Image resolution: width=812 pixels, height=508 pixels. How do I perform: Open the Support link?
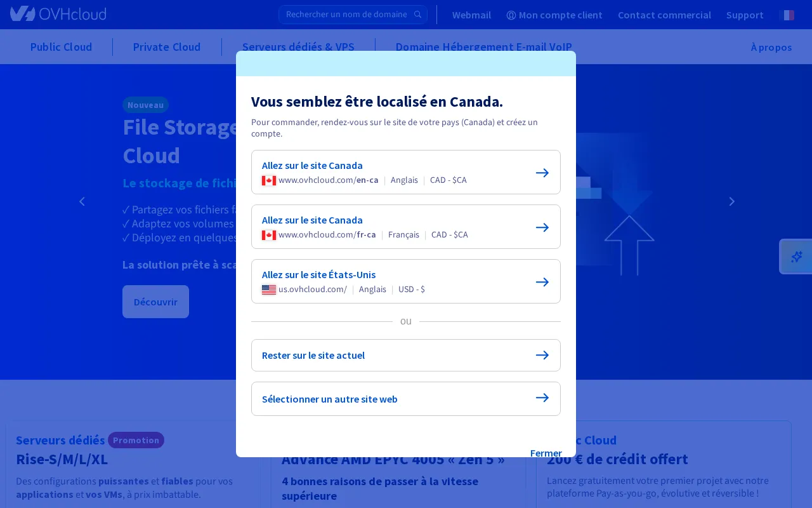coord(745,15)
